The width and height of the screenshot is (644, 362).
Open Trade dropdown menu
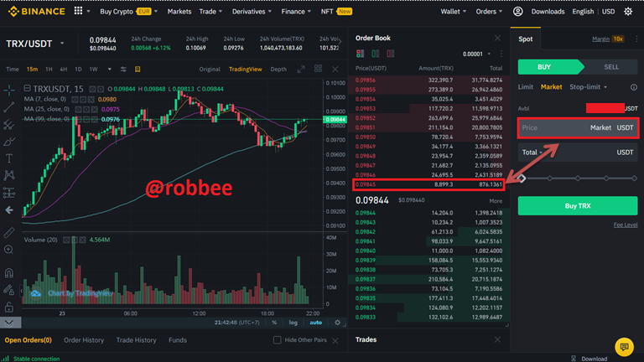pos(210,12)
